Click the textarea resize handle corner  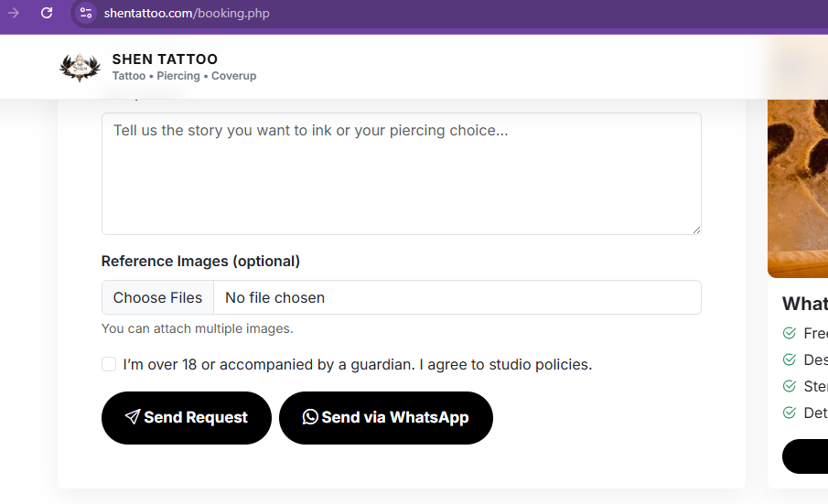click(x=696, y=230)
